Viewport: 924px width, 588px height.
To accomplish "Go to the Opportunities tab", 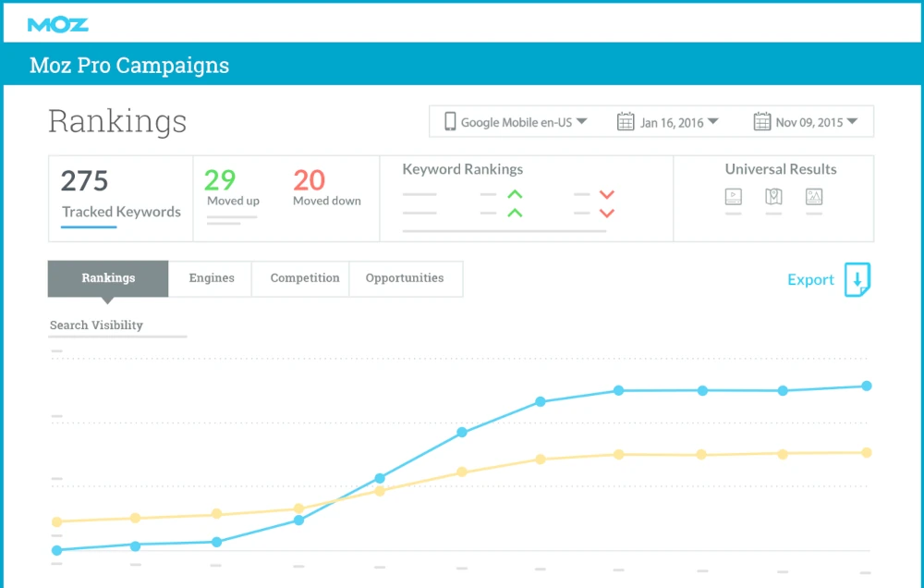I will pyautogui.click(x=405, y=278).
